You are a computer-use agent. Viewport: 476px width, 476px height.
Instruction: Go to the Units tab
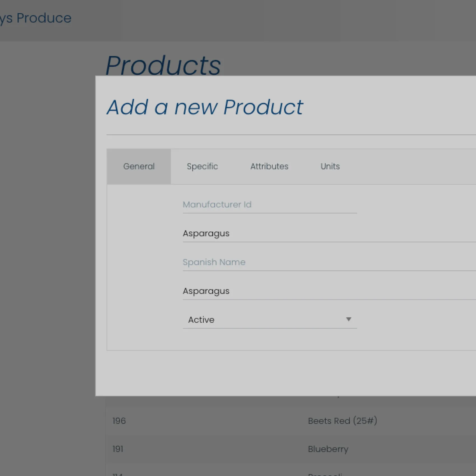(x=330, y=166)
